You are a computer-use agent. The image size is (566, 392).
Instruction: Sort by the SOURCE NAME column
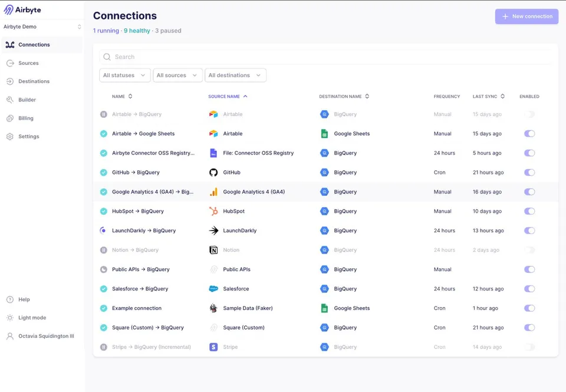point(228,96)
